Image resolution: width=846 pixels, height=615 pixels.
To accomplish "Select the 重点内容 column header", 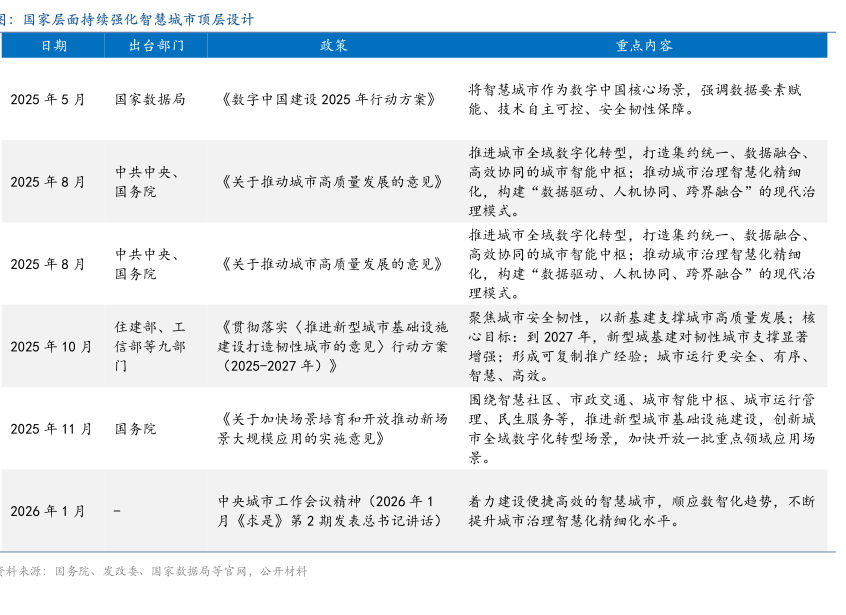I will point(643,46).
